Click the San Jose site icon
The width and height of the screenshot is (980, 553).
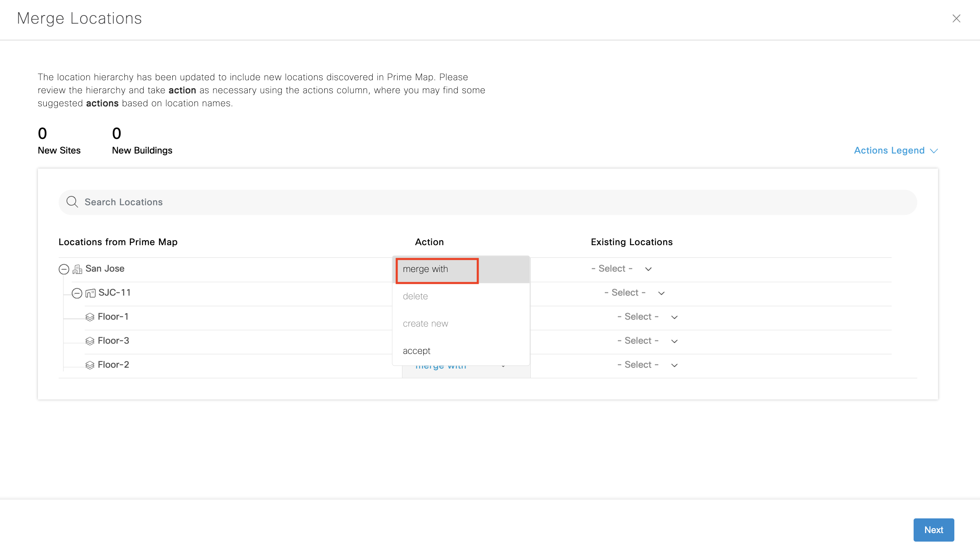(x=77, y=269)
